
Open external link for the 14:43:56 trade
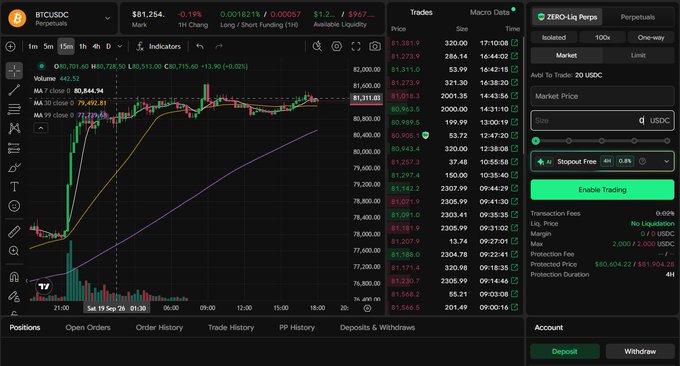[514, 95]
